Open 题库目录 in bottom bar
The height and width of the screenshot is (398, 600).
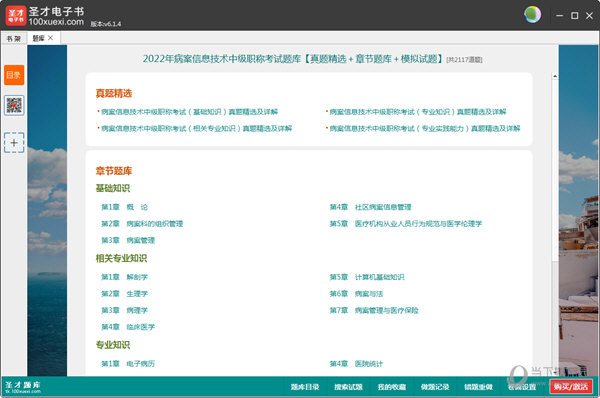pyautogui.click(x=305, y=387)
